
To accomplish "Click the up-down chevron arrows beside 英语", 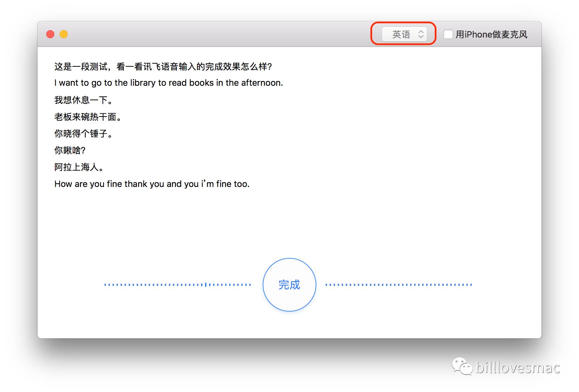I will (421, 34).
